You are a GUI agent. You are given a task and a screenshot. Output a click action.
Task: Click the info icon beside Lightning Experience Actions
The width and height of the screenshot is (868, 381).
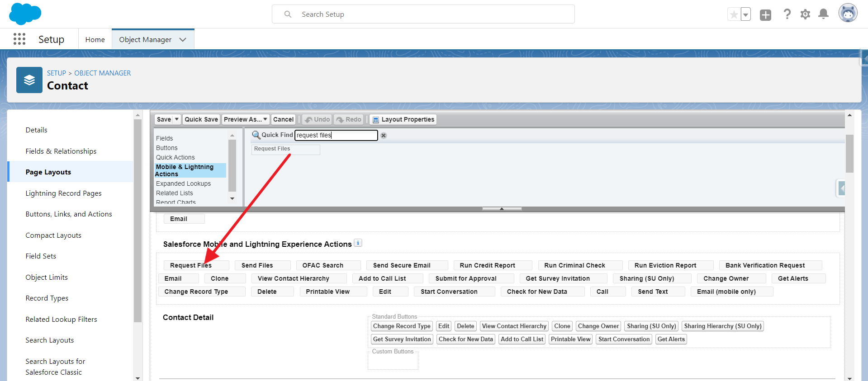tap(358, 243)
